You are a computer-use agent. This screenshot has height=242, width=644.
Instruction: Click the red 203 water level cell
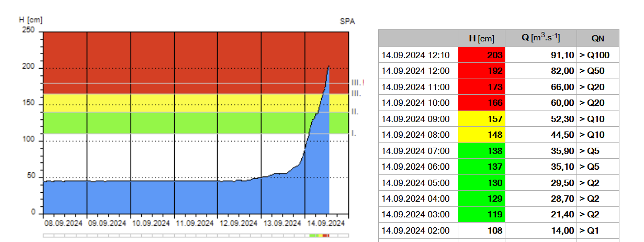[x=482, y=55]
